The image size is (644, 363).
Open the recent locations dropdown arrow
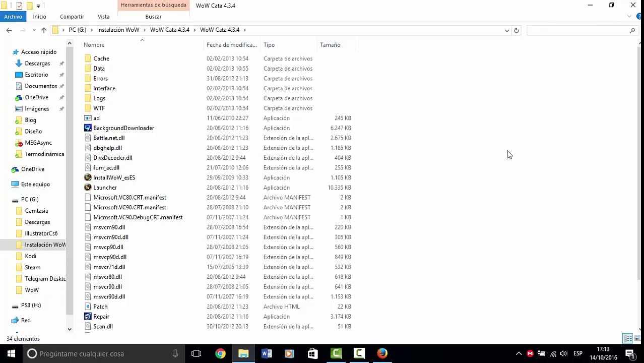pyautogui.click(x=34, y=30)
